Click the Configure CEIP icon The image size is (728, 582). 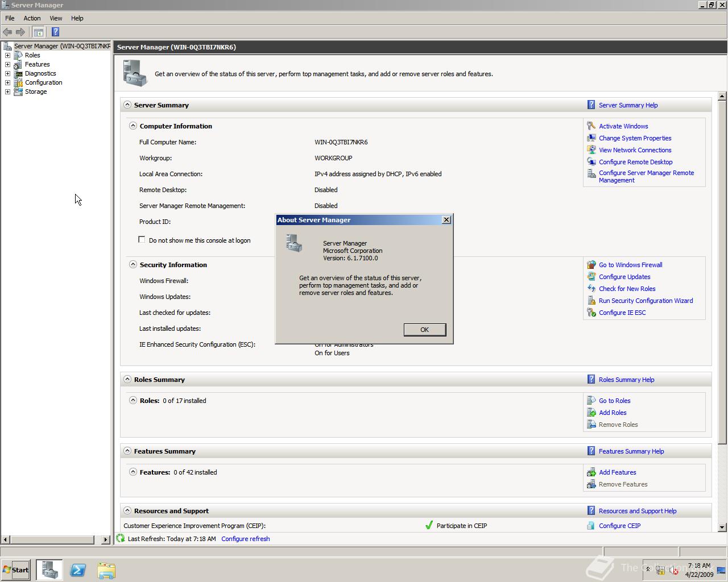591,526
